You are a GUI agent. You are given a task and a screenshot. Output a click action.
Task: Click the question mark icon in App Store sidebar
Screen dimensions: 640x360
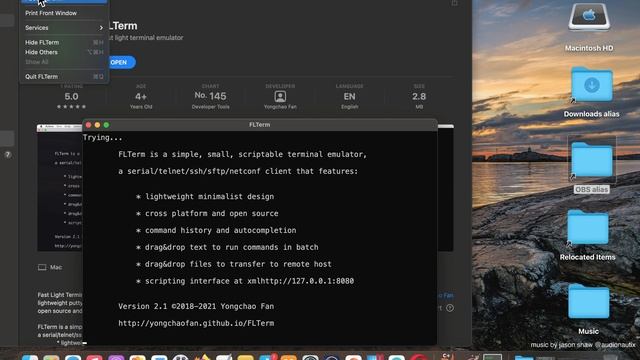(x=7, y=155)
